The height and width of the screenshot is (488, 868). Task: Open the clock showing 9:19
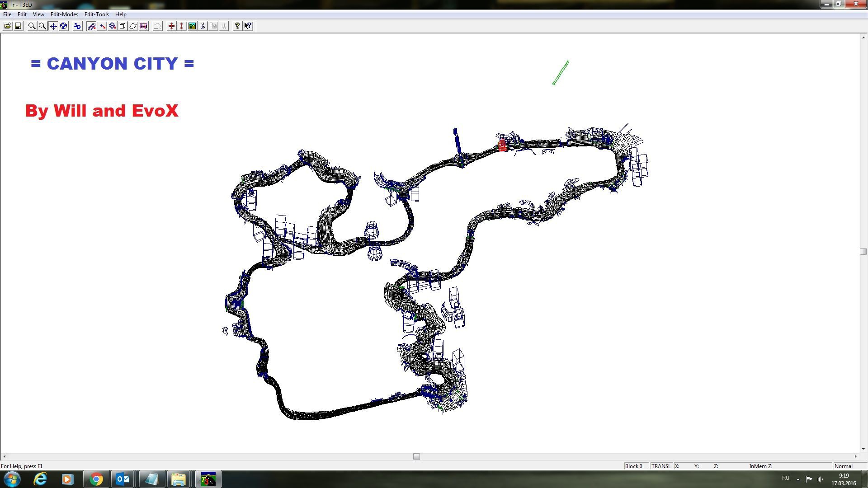pyautogui.click(x=844, y=479)
